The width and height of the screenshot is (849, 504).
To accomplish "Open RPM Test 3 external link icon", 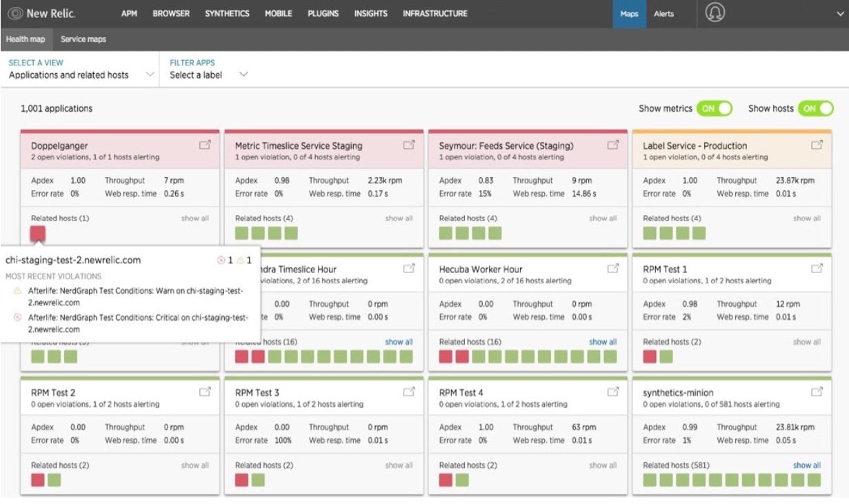I will click(409, 392).
